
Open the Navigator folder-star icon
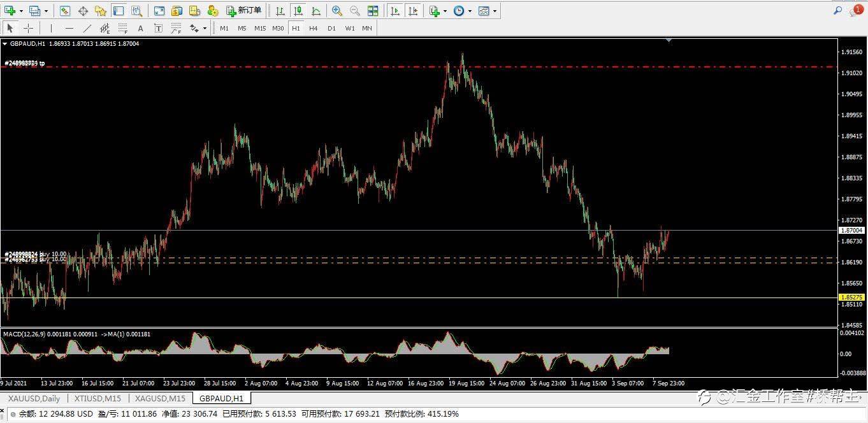click(x=101, y=11)
